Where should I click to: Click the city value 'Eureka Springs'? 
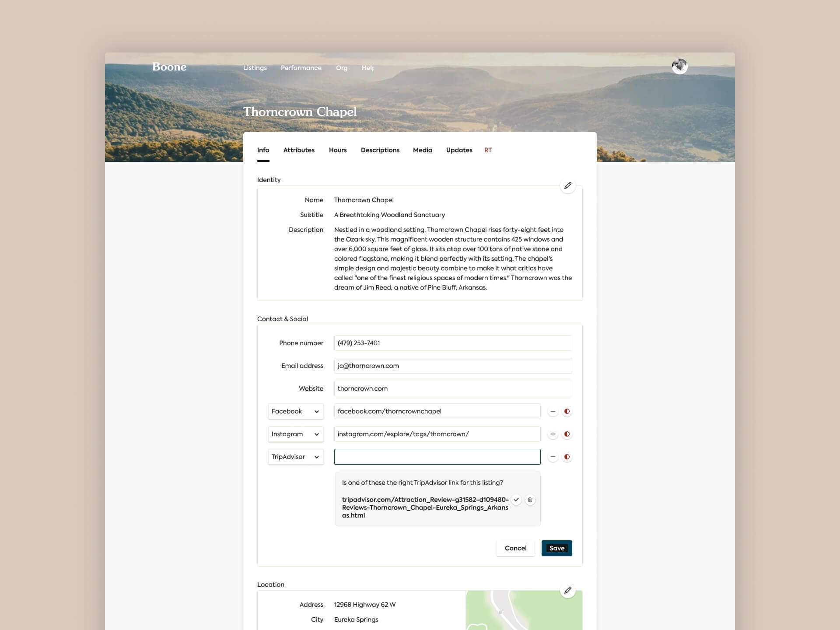pos(356,619)
